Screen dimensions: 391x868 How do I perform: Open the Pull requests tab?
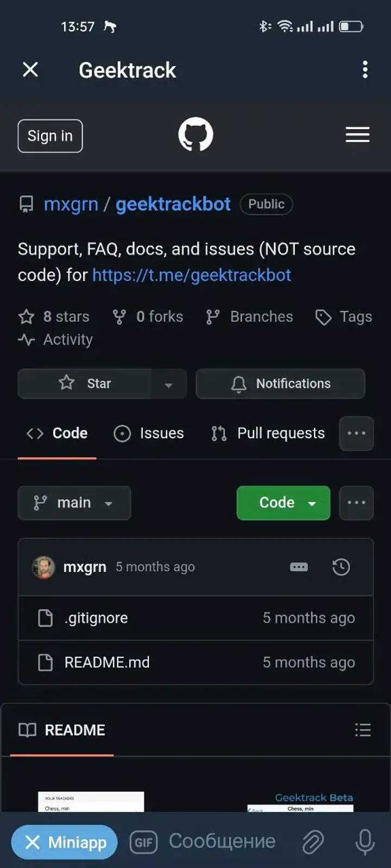[x=267, y=433]
